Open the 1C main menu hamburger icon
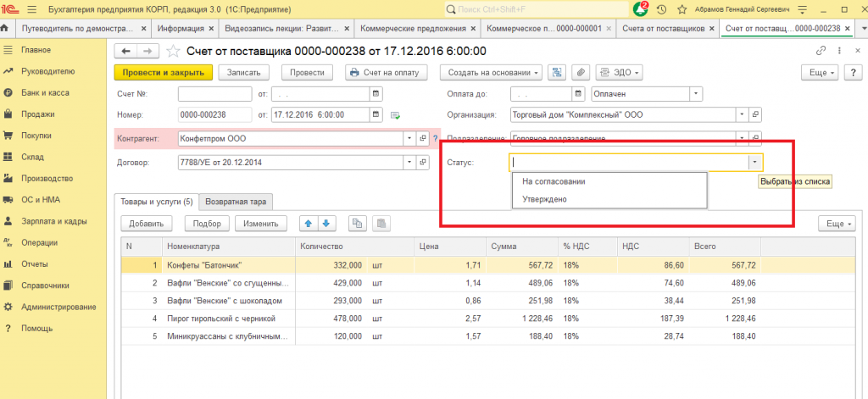Viewport: 868px width, 399px height. [x=31, y=9]
